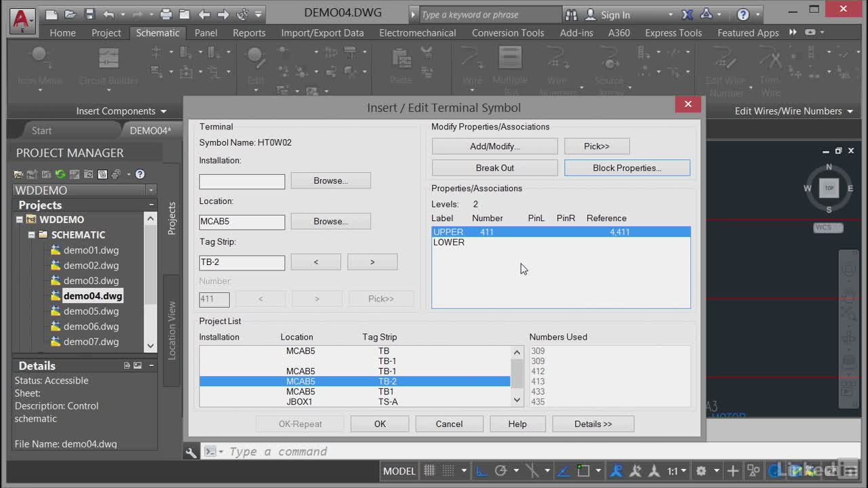Click the Save icon in Quick Access toolbar
This screenshot has height=488, width=868.
90,14
